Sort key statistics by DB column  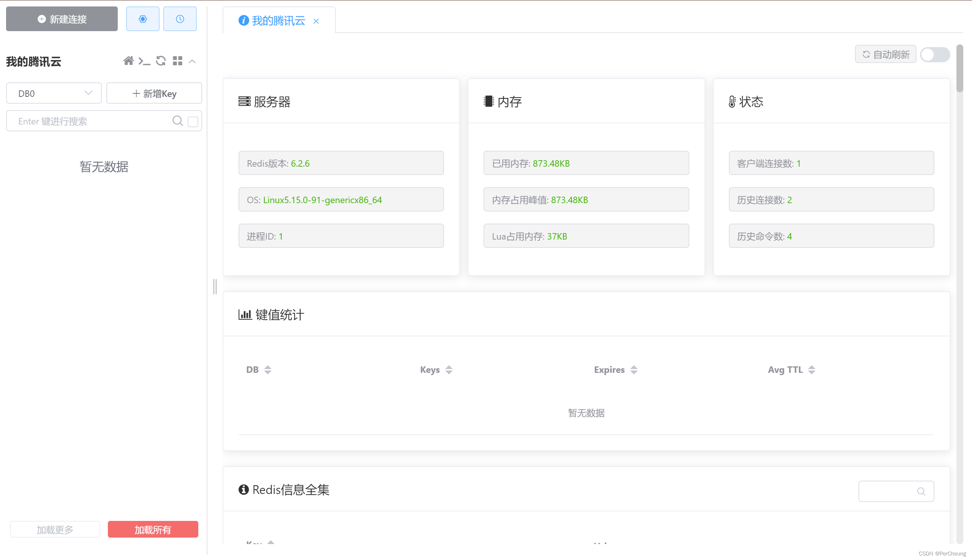(267, 370)
